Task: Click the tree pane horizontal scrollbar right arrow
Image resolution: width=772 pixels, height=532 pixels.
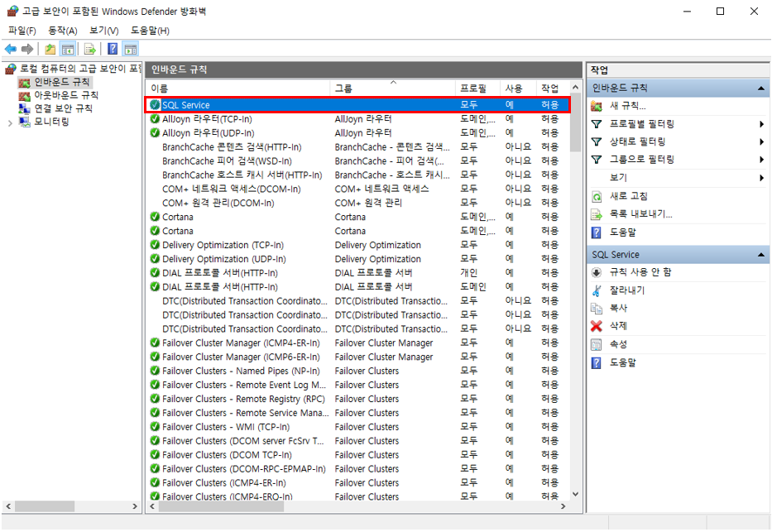Action: [135, 506]
